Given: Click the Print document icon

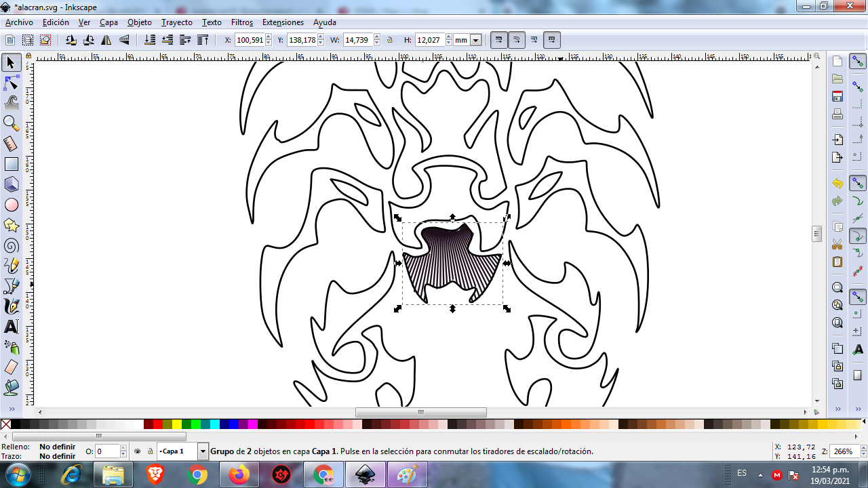Looking at the screenshot, I should pyautogui.click(x=837, y=114).
